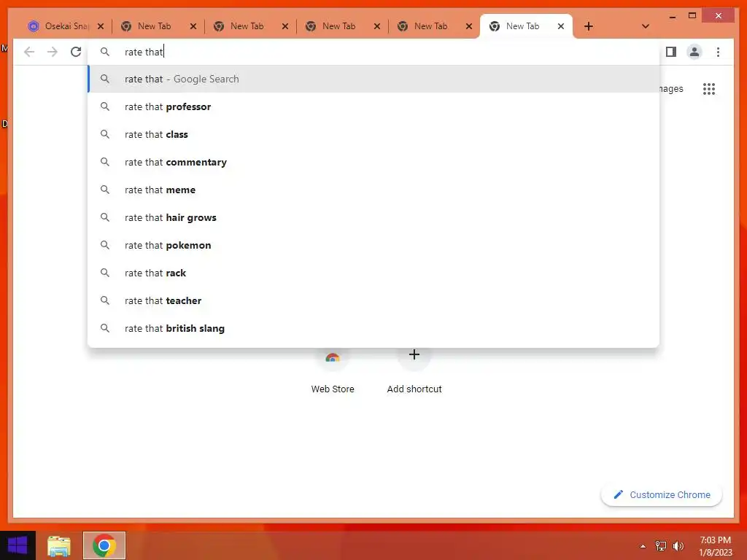Image resolution: width=747 pixels, height=560 pixels.
Task: Switch to the Osekai Snapshots tab
Action: coord(58,26)
